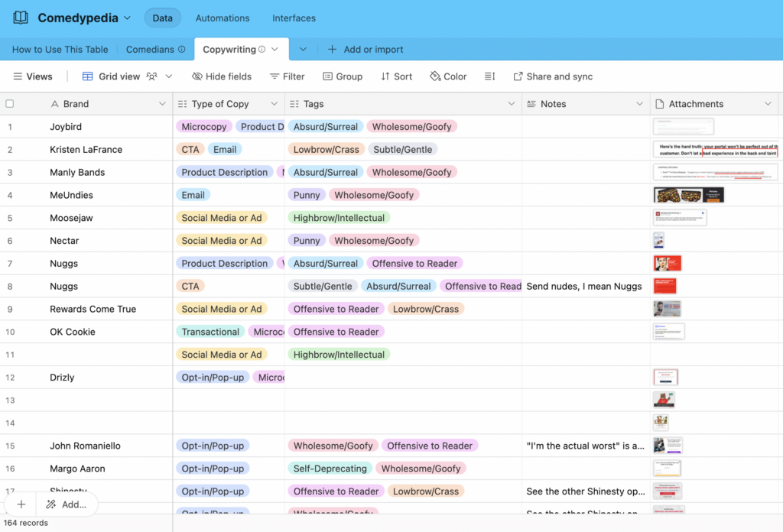The image size is (783, 532).
Task: Click the Self-Deprecating tag in Margo Aaron row
Action: point(330,469)
